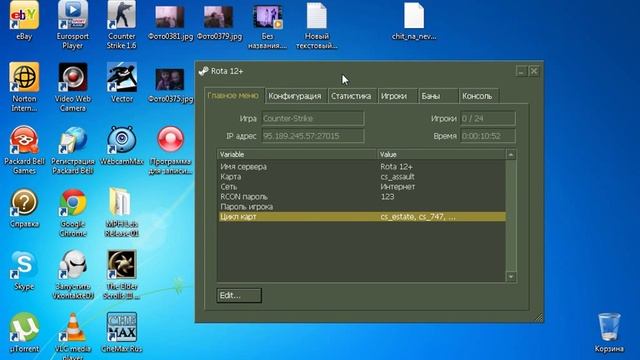Launch The Elder Scrolls III shortcut
Screen dimensions: 640x360
(122, 275)
